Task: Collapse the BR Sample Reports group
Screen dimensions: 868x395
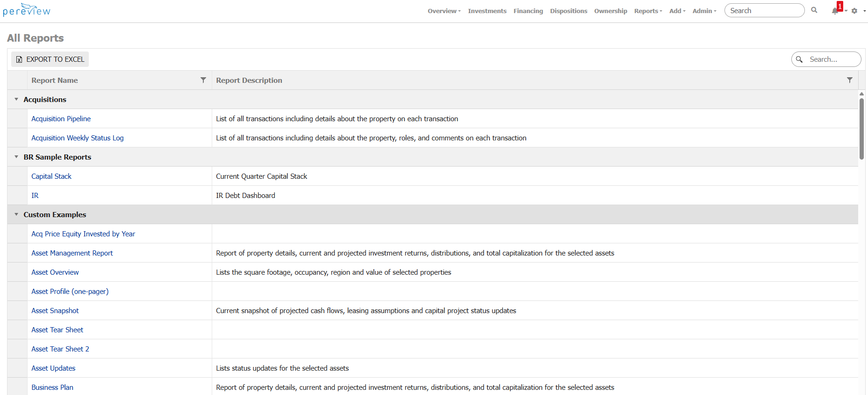Action: click(16, 157)
